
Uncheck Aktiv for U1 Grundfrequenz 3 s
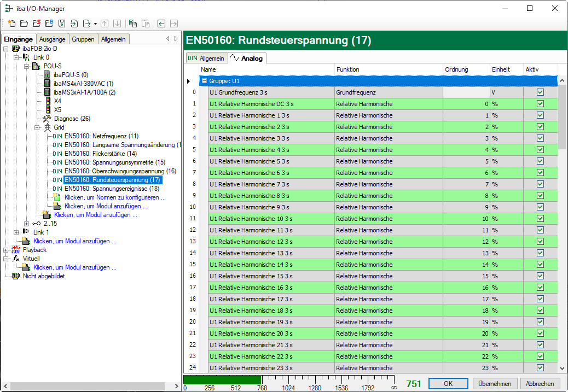coord(540,92)
